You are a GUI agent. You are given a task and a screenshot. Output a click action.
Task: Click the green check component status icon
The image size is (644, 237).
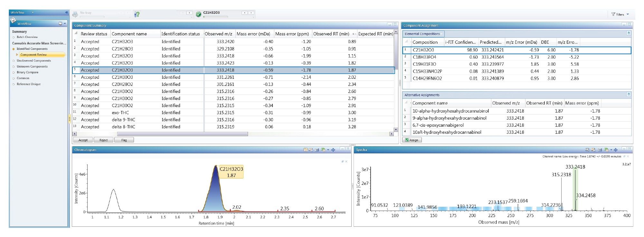[x=198, y=14]
